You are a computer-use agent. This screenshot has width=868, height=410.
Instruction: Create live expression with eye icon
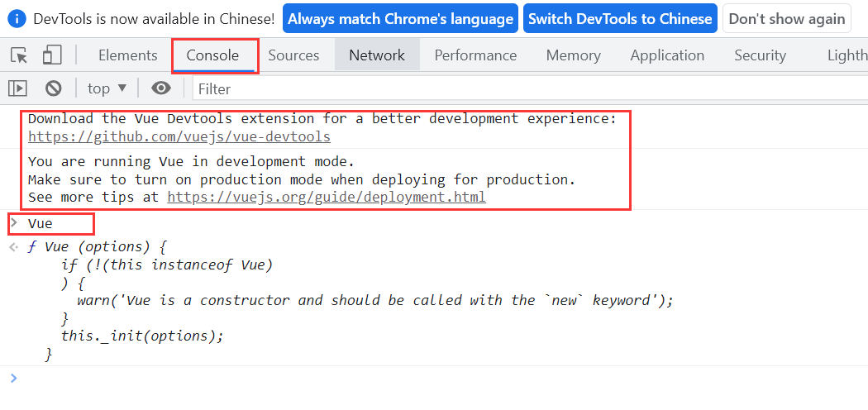click(161, 88)
